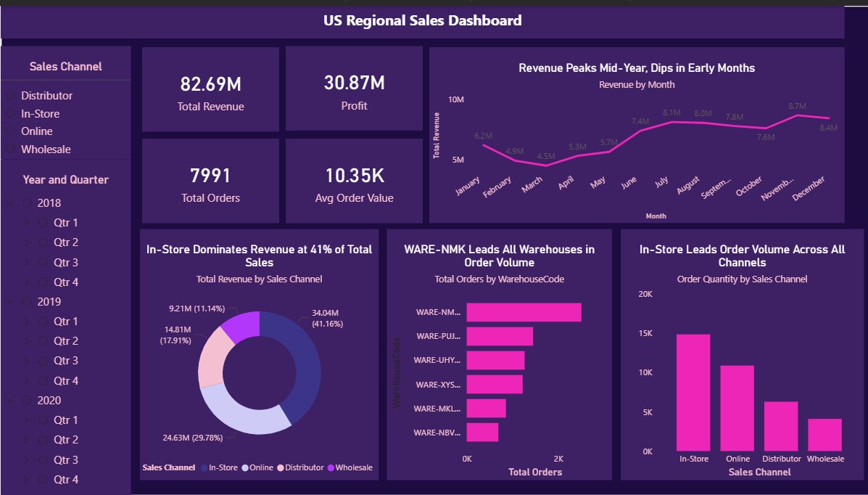
Task: Click the 4.5M March data label
Action: [546, 156]
